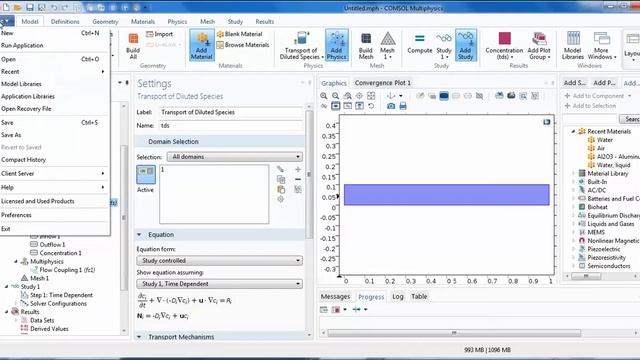Click the horizontal scrollbar in the Progress pane
Screen dimensions: 640x360
tap(454, 333)
